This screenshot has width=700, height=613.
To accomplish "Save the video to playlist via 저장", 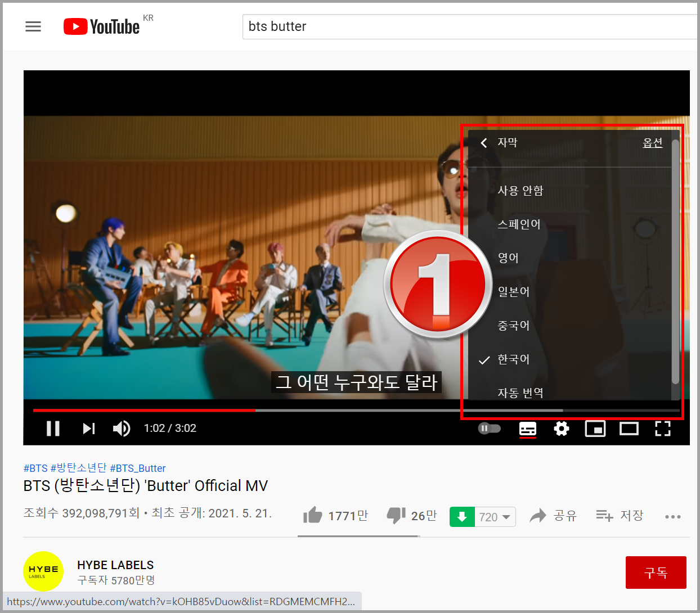I will tap(620, 516).
